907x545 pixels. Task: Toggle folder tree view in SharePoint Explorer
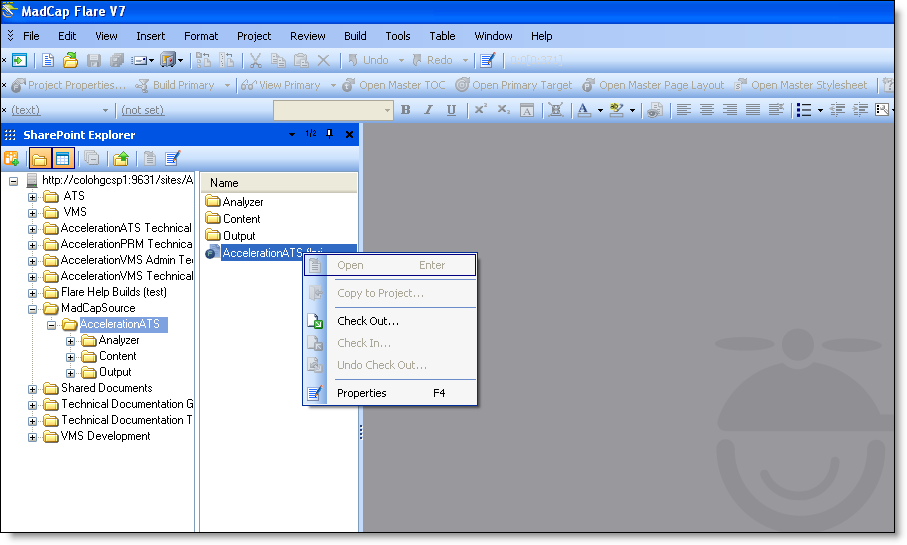(x=39, y=159)
